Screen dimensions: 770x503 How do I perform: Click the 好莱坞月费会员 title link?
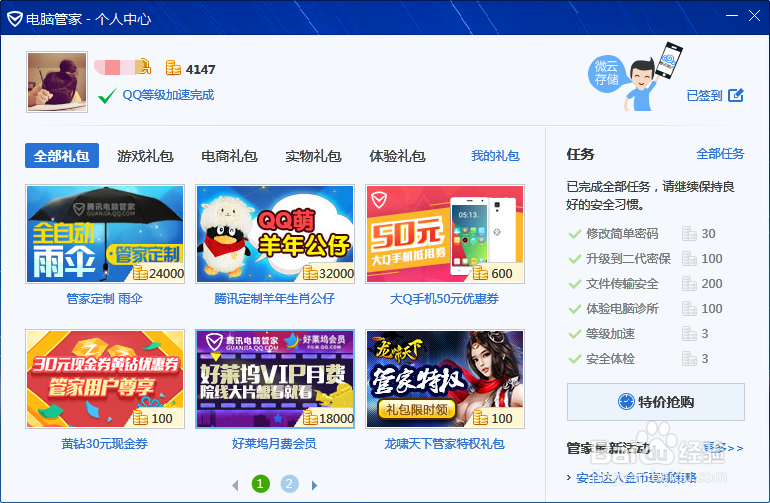point(275,444)
